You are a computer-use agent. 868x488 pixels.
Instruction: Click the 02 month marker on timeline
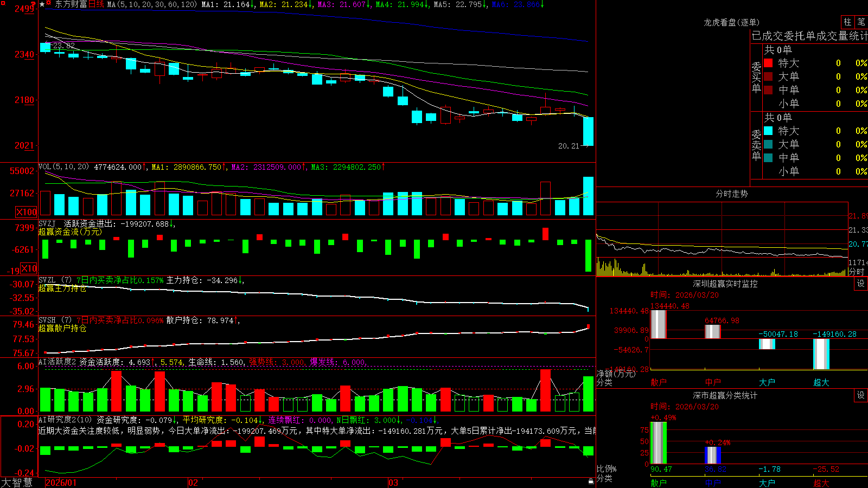(193, 483)
